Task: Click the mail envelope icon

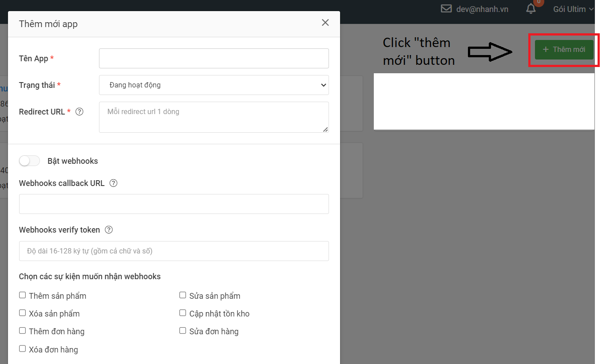Action: [446, 9]
